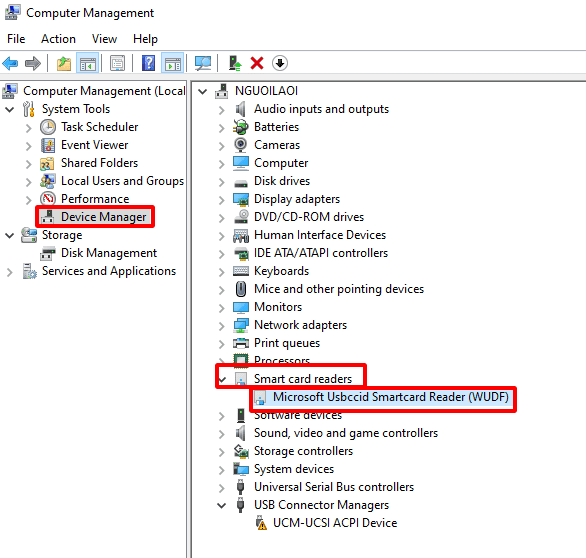This screenshot has height=558, width=586.
Task: Collapse USB Connector Managers category
Action: [222, 506]
